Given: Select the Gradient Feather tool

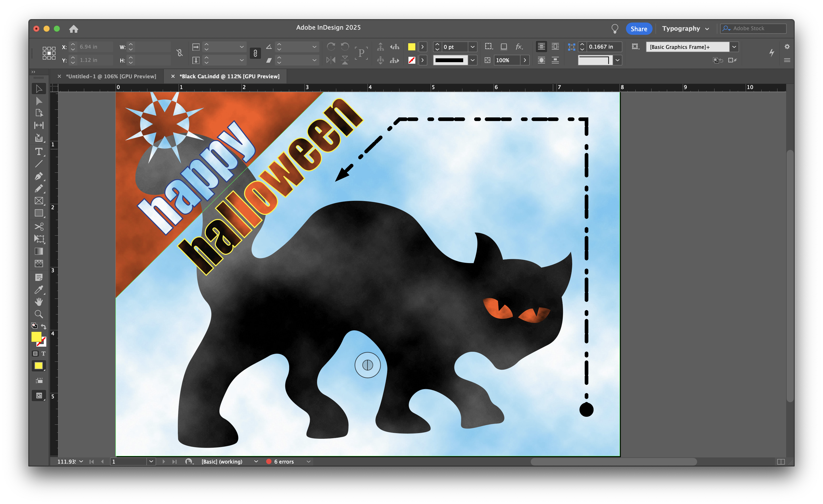Looking at the screenshot, I should click(39, 264).
